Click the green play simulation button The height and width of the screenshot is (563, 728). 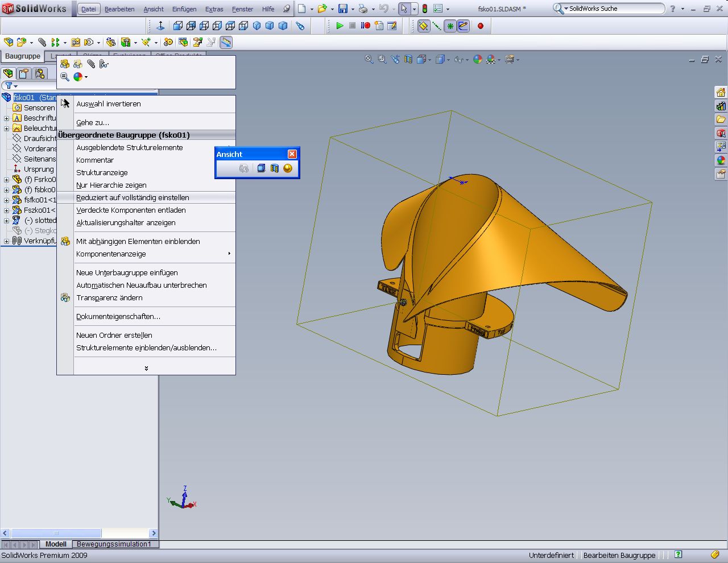[x=340, y=26]
